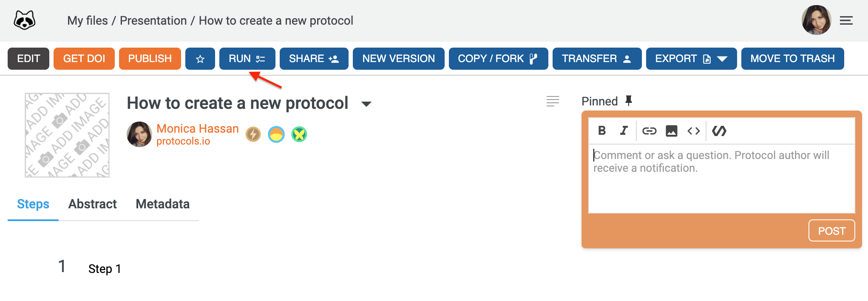Toggle the pin next to Pinned

[629, 101]
